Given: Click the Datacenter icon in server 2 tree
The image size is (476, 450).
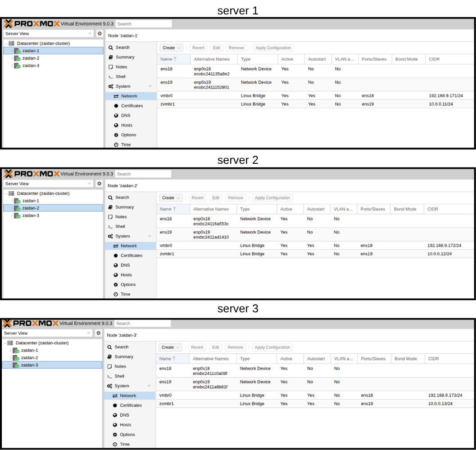Looking at the screenshot, I should (x=11, y=193).
